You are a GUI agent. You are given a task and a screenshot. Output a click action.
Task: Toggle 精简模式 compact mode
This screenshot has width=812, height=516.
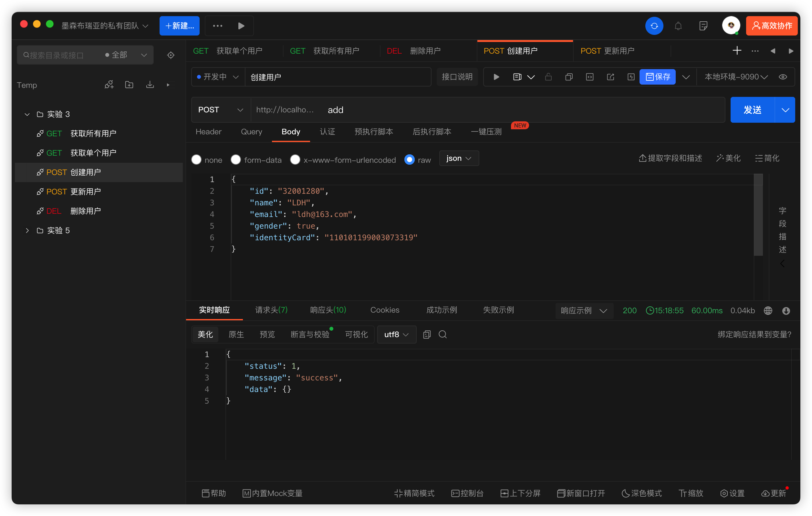(414, 493)
